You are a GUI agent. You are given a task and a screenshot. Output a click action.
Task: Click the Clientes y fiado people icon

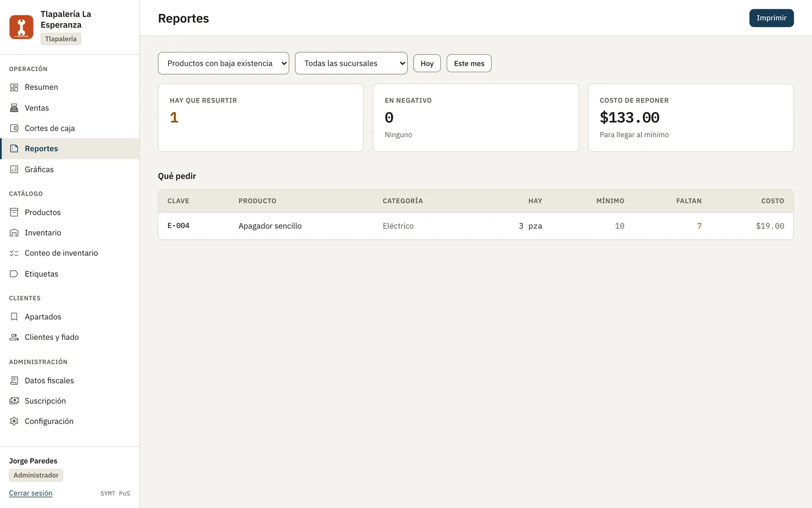(x=14, y=337)
